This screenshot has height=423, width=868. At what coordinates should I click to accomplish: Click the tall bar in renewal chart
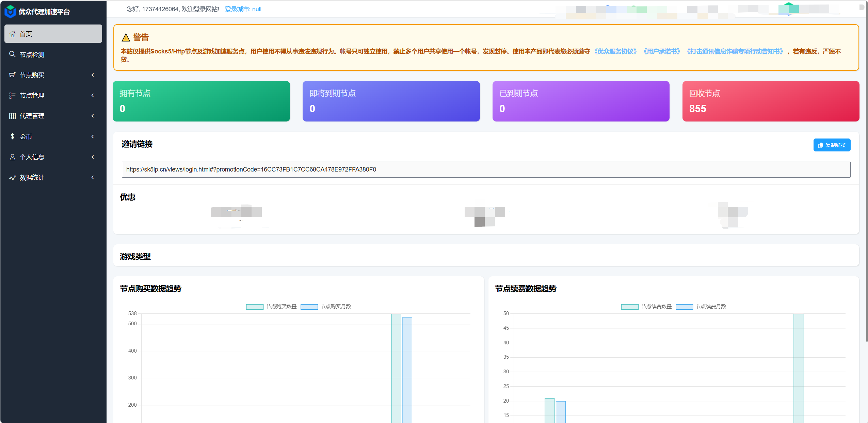798,368
